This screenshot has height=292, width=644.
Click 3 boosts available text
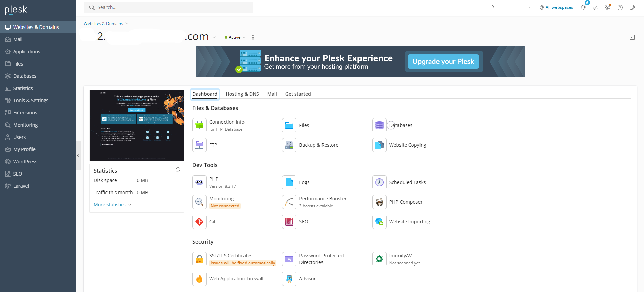[316, 206]
